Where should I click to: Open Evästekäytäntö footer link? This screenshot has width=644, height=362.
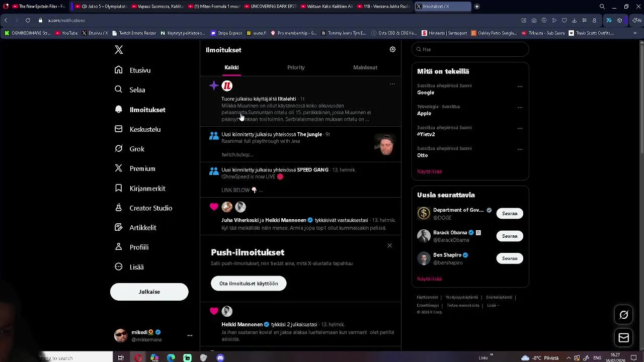click(499, 297)
